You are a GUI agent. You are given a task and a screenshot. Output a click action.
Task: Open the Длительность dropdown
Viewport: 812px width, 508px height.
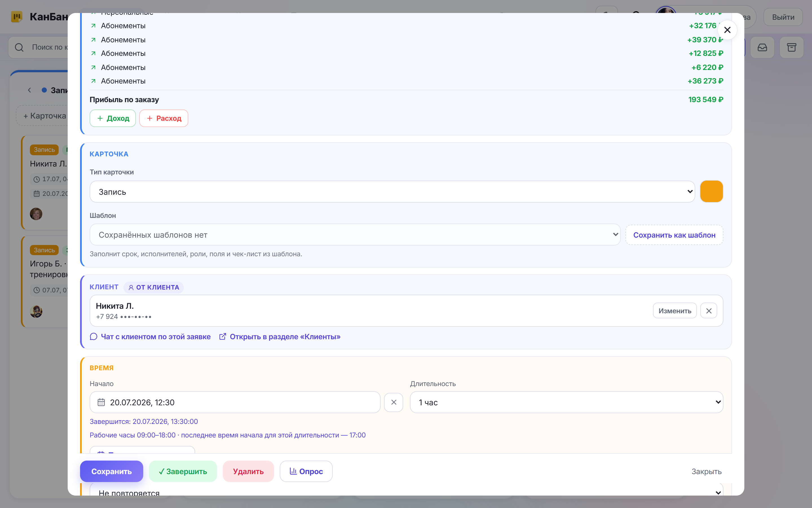tap(566, 402)
